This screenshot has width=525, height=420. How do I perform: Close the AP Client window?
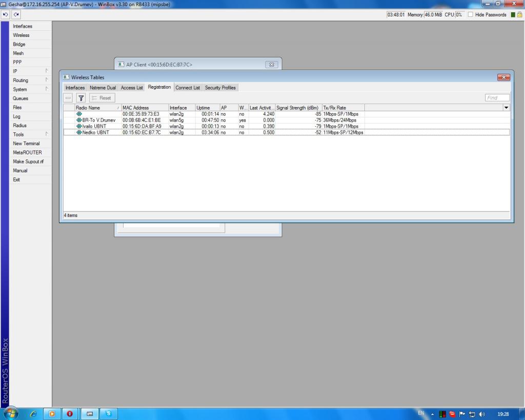click(271, 65)
